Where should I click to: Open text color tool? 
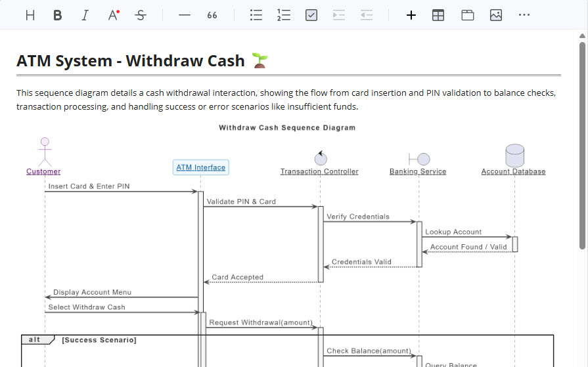(x=113, y=15)
